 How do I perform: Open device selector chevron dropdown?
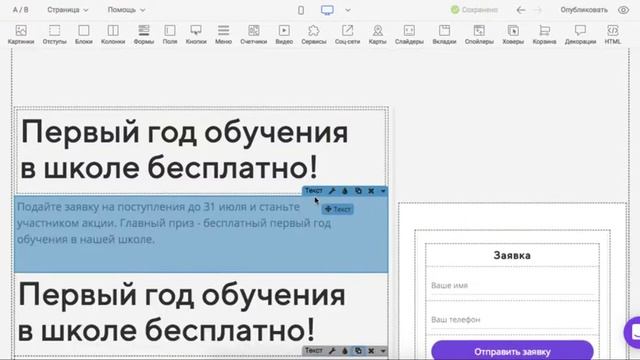tap(348, 10)
